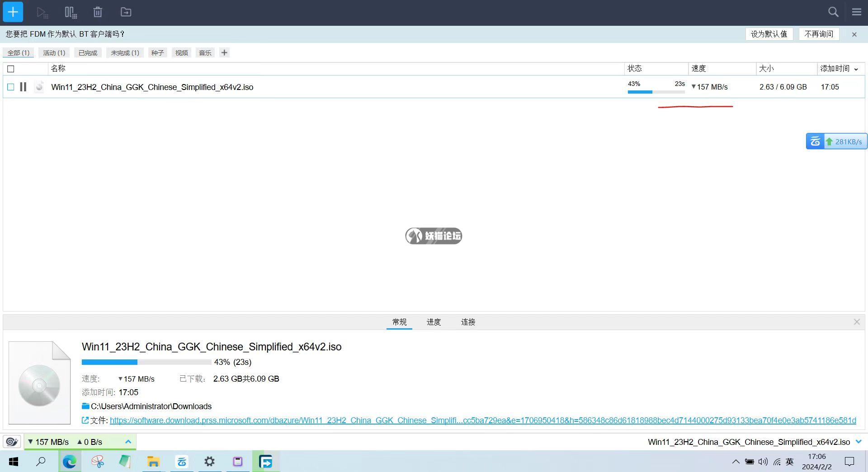
Task: Click the green notes app icon in the taskbar
Action: [x=125, y=462]
